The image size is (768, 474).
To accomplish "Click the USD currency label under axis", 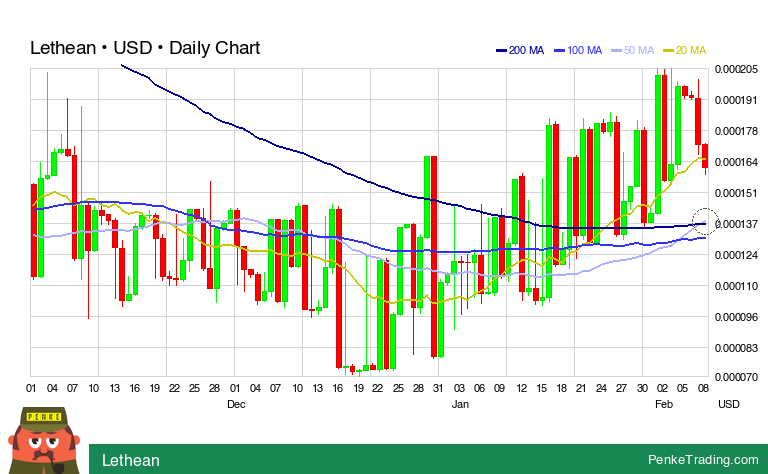I will click(729, 404).
